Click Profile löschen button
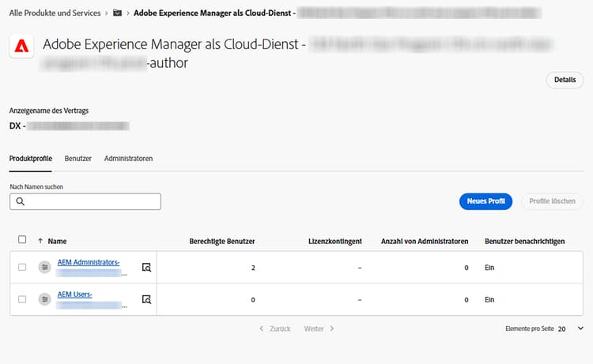 [552, 201]
